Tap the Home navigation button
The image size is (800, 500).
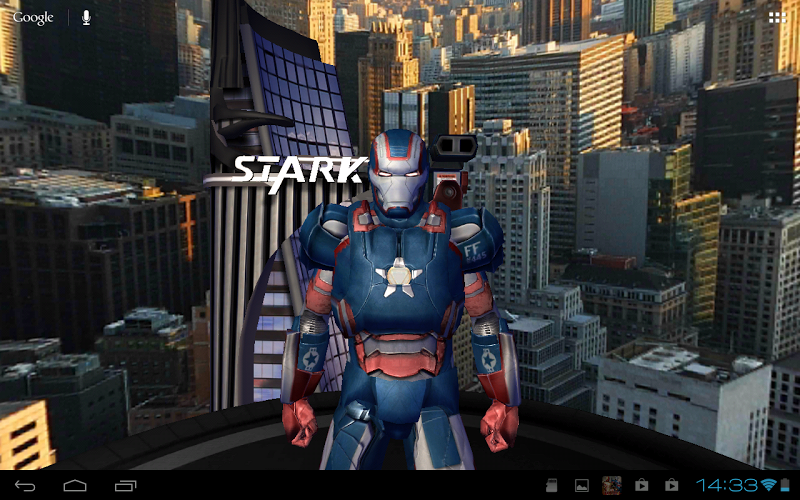75,485
